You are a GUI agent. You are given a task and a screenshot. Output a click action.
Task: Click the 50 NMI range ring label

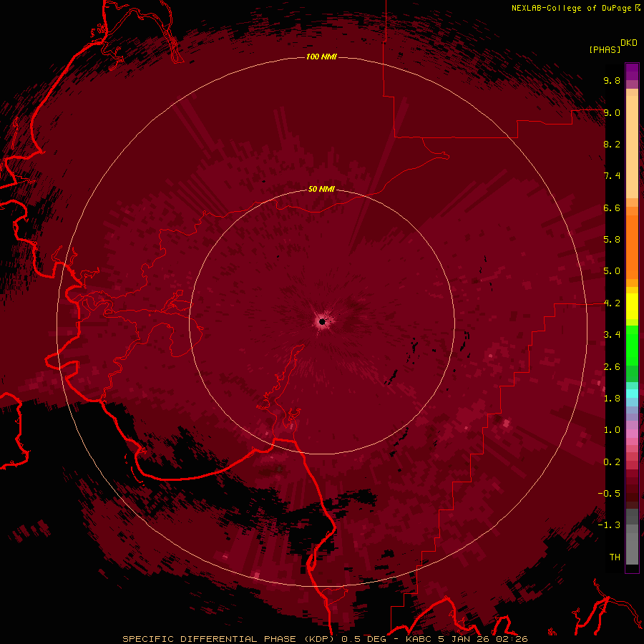(x=321, y=189)
